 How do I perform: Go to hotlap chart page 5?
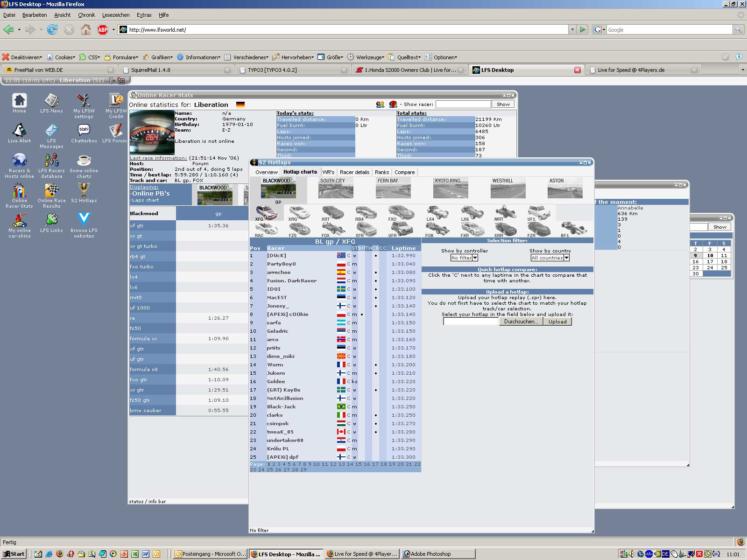coord(289,464)
